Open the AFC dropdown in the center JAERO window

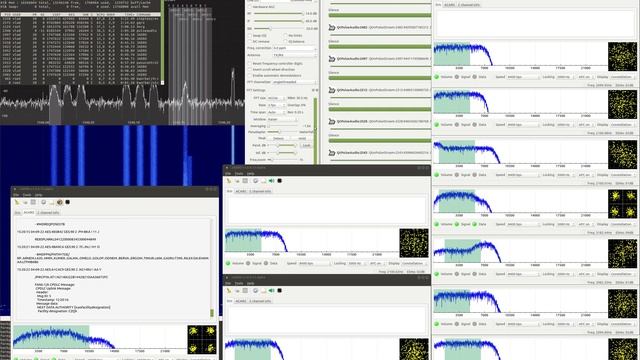coord(377,263)
